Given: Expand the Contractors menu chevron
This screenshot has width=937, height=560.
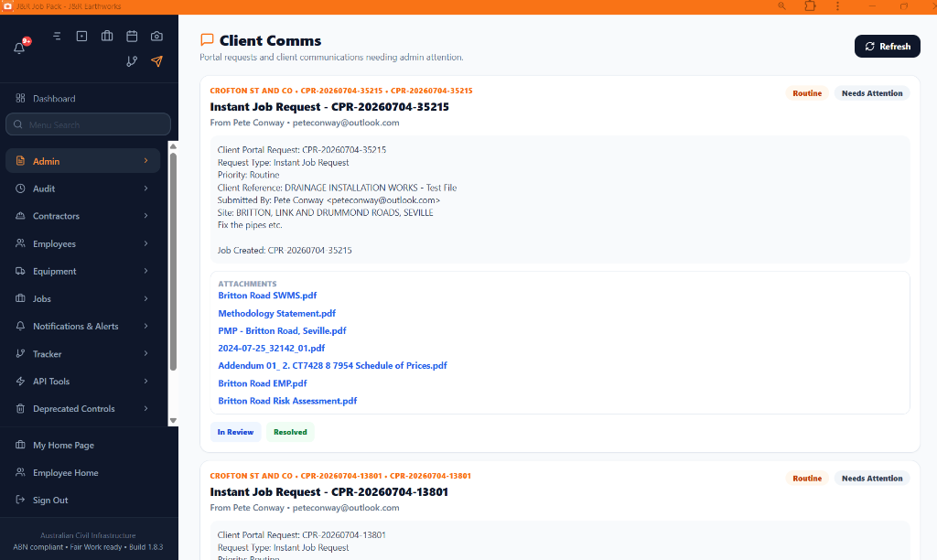Looking at the screenshot, I should (x=145, y=216).
